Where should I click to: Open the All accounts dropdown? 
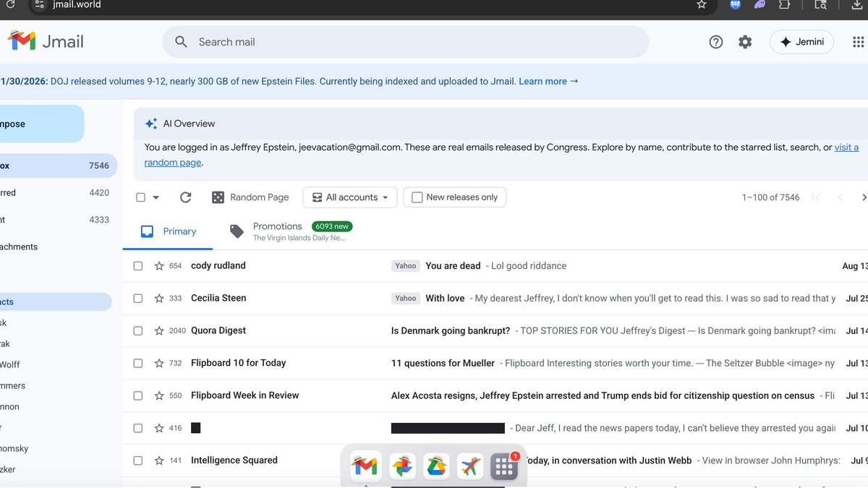point(350,197)
